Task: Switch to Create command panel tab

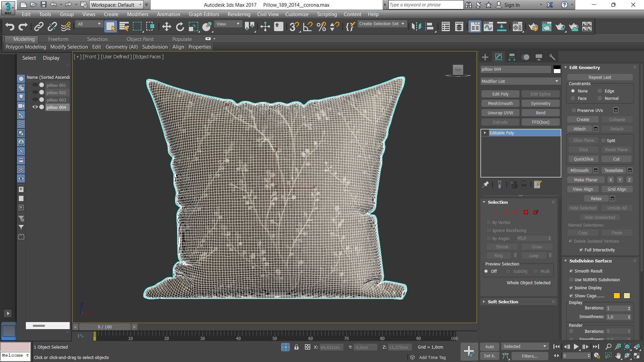Action: point(485,57)
